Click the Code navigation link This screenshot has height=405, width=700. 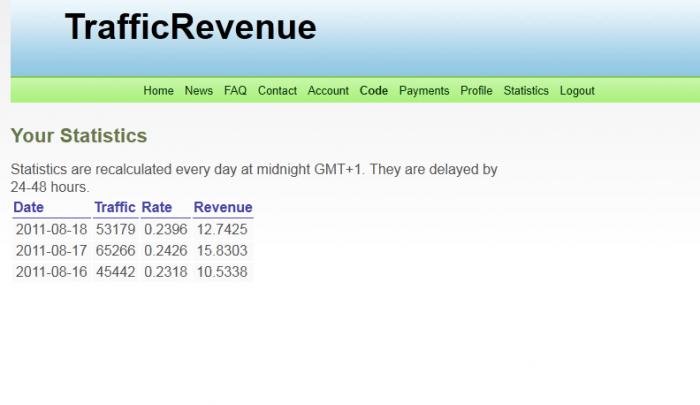[x=374, y=91]
